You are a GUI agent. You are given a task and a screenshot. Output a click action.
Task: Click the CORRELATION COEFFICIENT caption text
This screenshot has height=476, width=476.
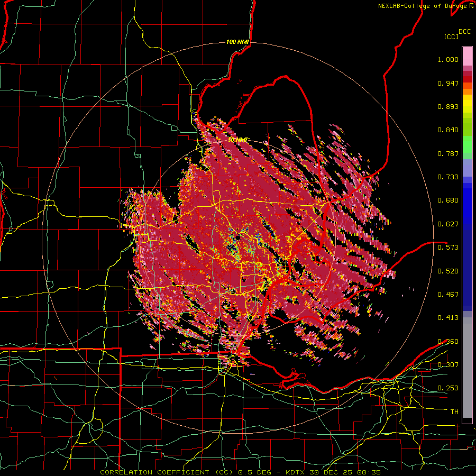pyautogui.click(x=154, y=472)
